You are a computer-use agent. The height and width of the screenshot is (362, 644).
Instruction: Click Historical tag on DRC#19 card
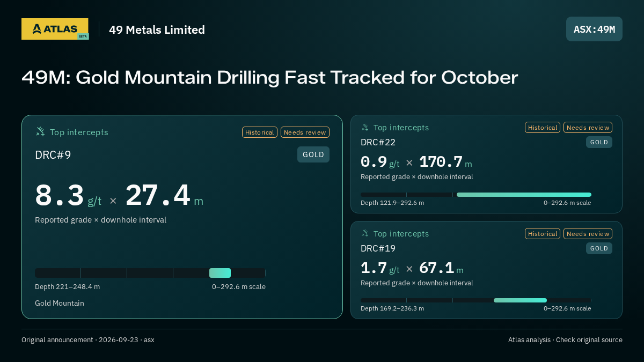tap(543, 234)
